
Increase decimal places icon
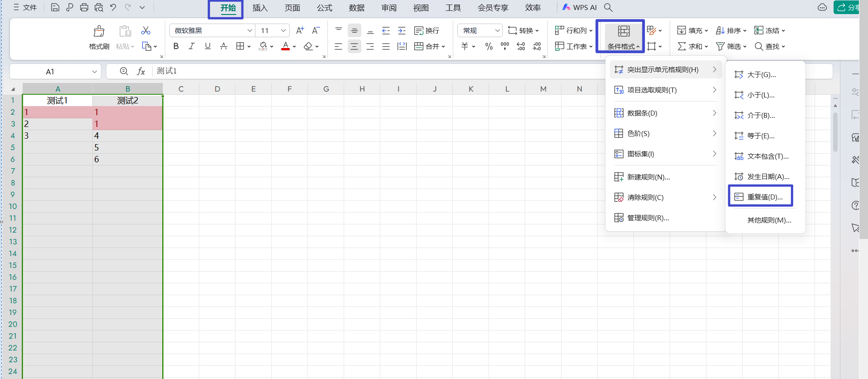click(521, 46)
